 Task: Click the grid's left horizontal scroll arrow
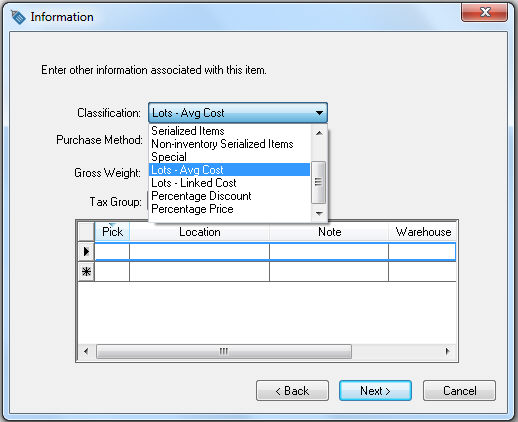86,351
